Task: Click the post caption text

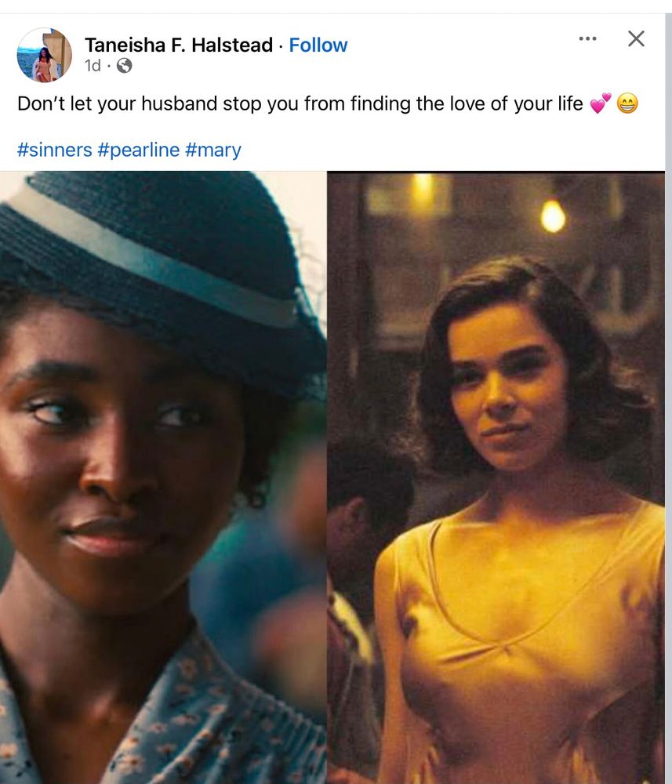Action: tap(300, 103)
